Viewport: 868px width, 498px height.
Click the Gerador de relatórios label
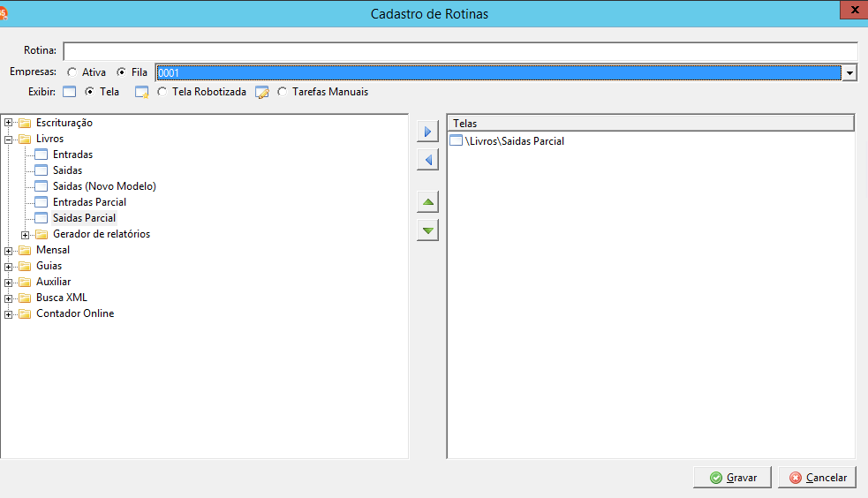coord(102,234)
